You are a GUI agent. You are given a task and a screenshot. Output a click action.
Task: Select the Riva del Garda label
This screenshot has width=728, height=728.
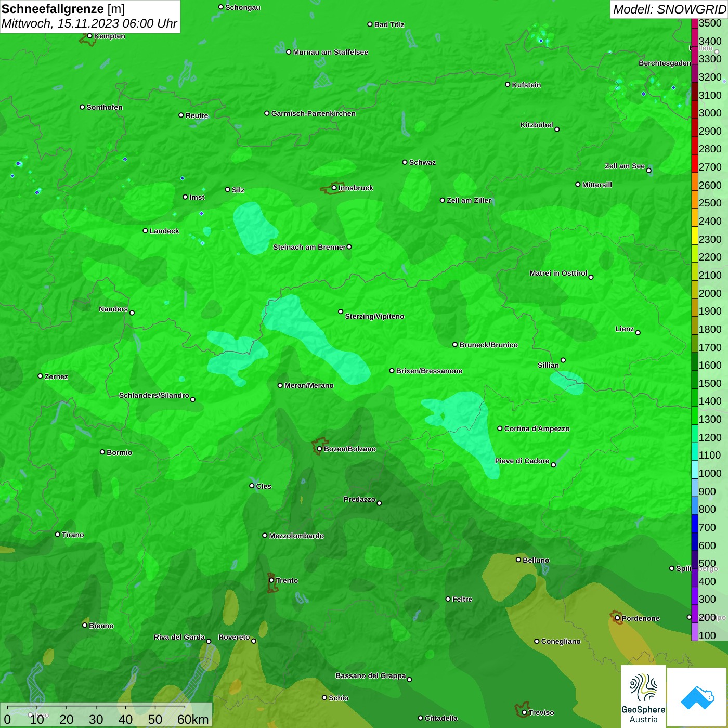coord(179,637)
